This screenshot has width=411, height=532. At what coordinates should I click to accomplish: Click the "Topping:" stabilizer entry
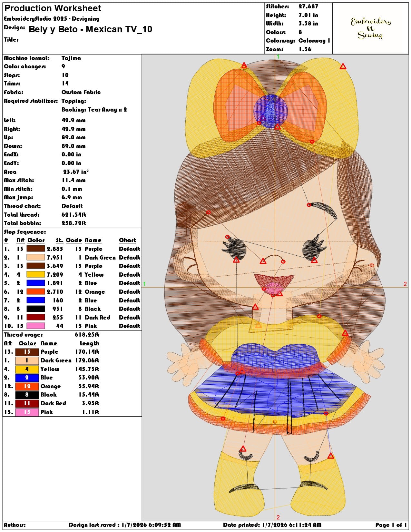pos(74,101)
